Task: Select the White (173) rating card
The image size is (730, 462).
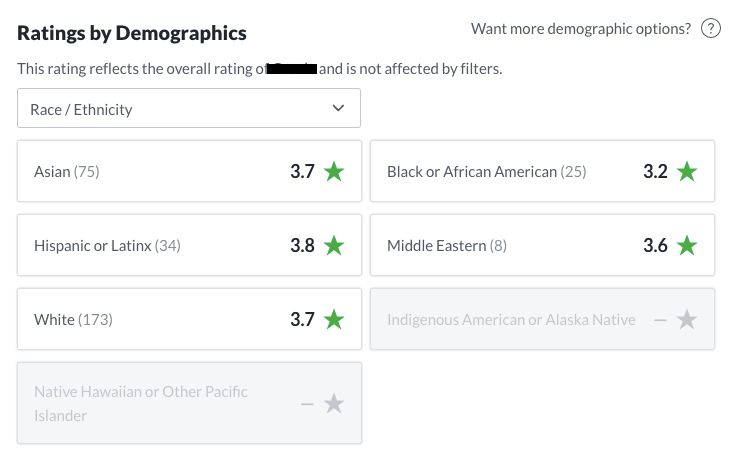Action: 189,319
